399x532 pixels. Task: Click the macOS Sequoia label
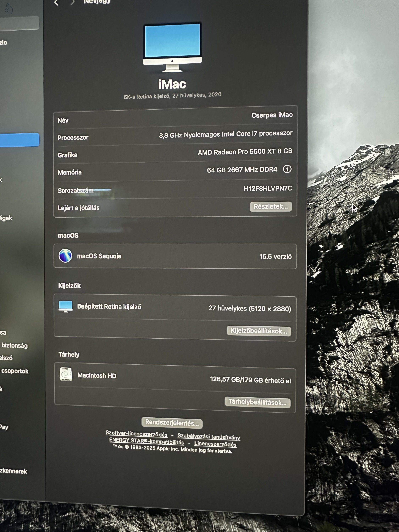(x=99, y=256)
